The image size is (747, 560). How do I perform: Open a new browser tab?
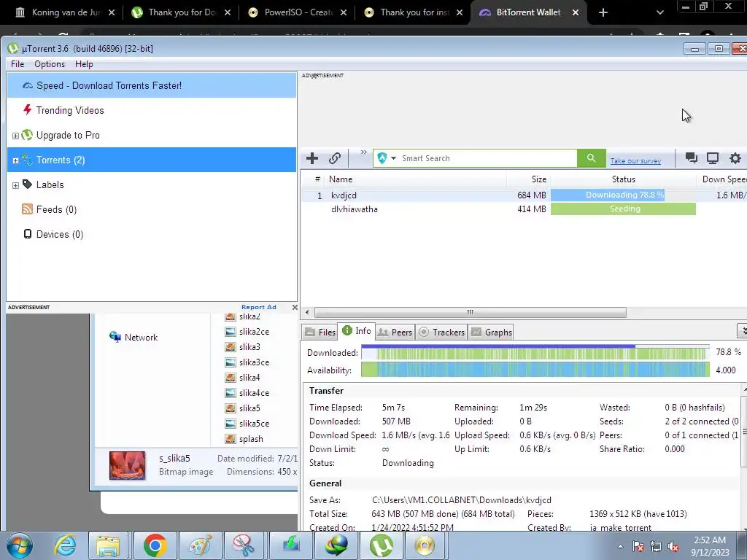click(603, 12)
